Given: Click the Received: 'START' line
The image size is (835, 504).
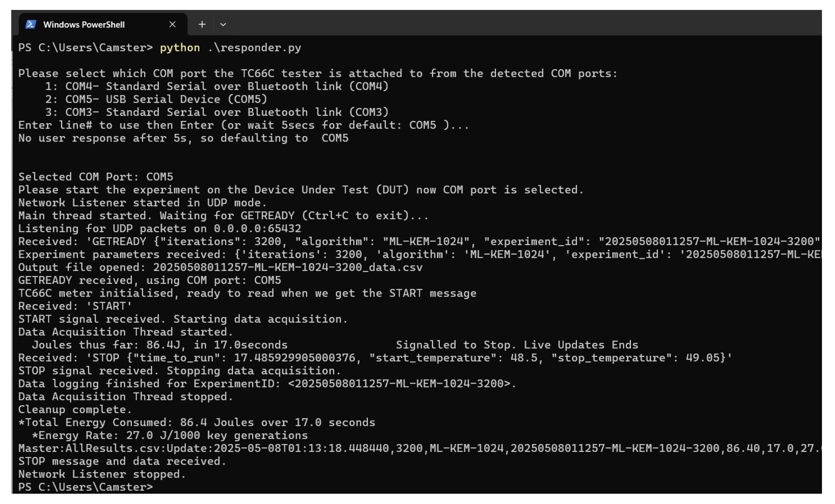Looking at the screenshot, I should pos(75,306).
